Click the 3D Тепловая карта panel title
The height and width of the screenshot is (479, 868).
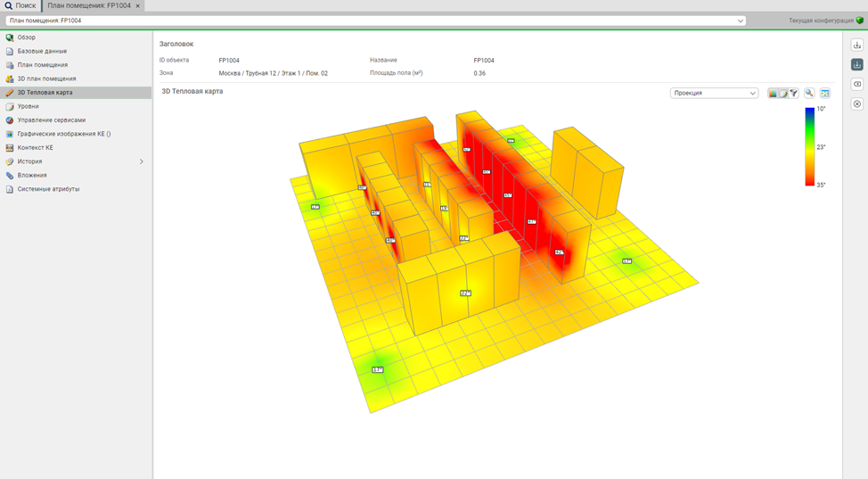192,92
